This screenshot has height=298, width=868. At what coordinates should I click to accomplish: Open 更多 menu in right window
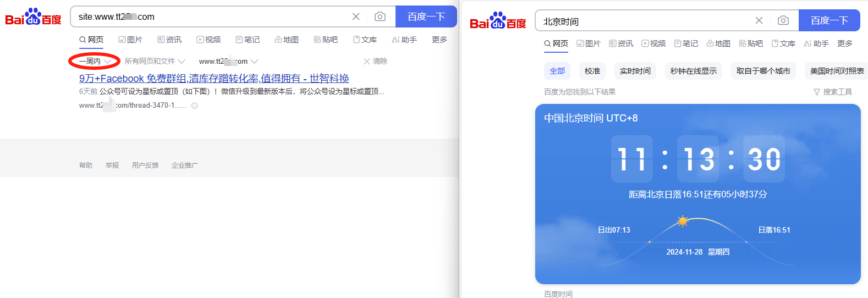(x=845, y=43)
